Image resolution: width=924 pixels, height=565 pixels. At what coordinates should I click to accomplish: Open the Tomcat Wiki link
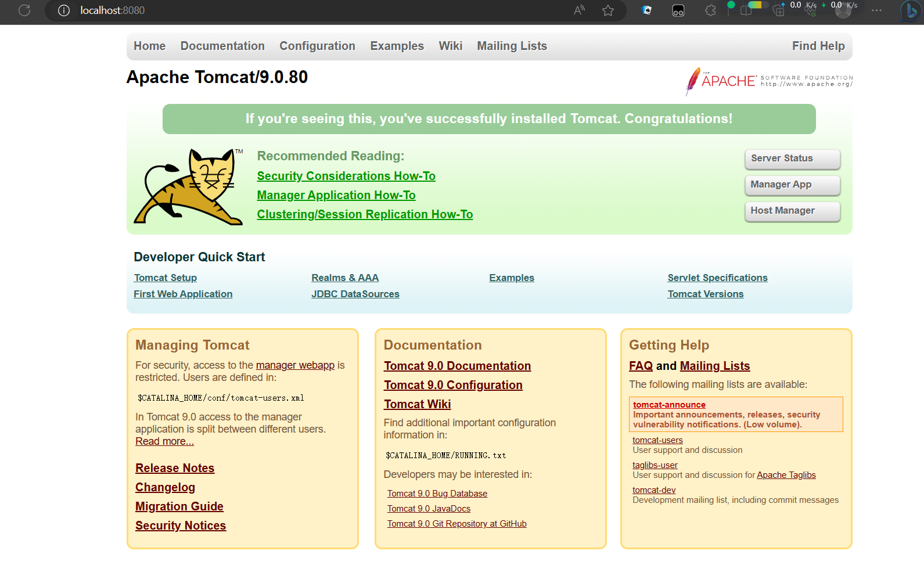tap(417, 404)
